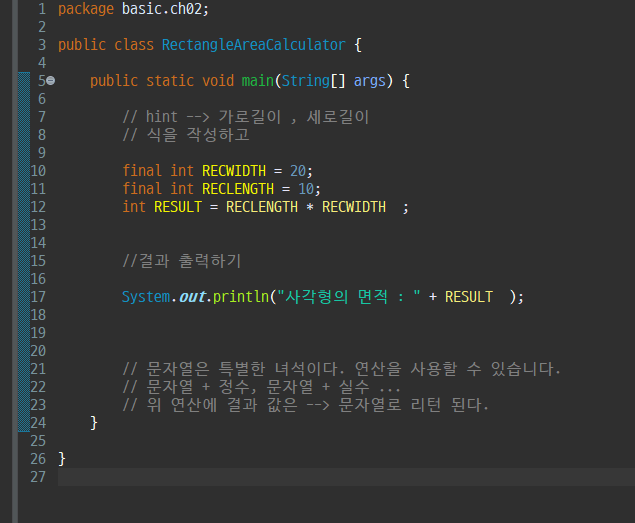This screenshot has height=523, width=635.
Task: Click line number 12 in the gutter
Action: (38, 207)
